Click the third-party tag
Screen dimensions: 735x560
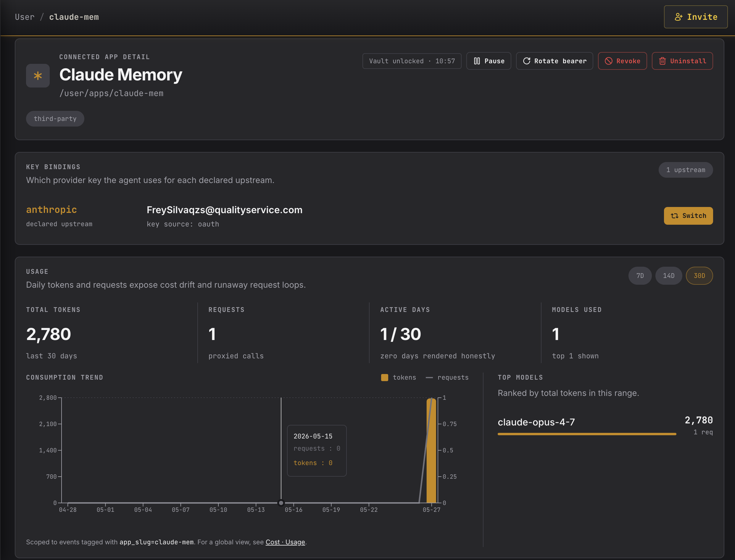pyautogui.click(x=55, y=119)
